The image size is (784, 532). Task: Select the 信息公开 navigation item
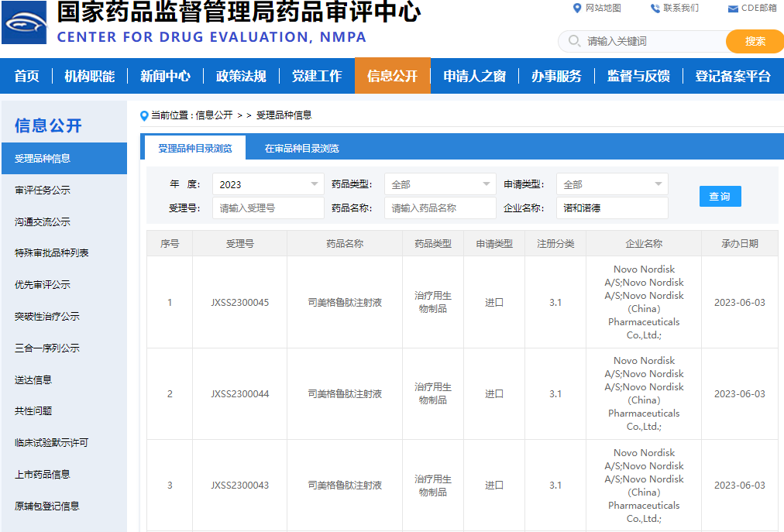click(393, 75)
